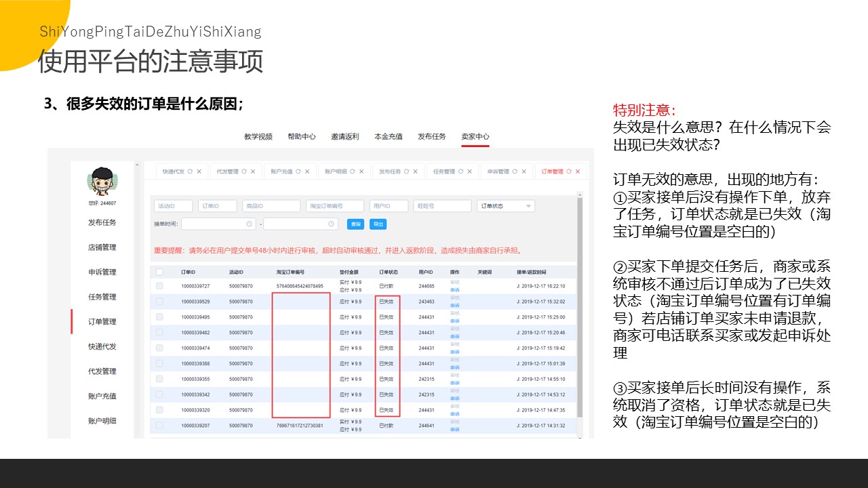Image resolution: width=868 pixels, height=488 pixels.
Task: Select 发布任务 in the left sidebar
Action: (x=102, y=223)
